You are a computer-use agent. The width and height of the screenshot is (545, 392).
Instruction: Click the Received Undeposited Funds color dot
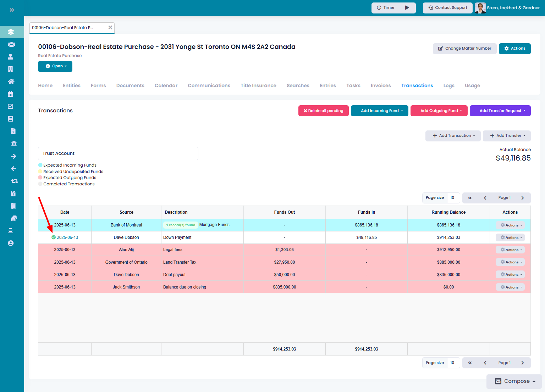click(x=40, y=172)
